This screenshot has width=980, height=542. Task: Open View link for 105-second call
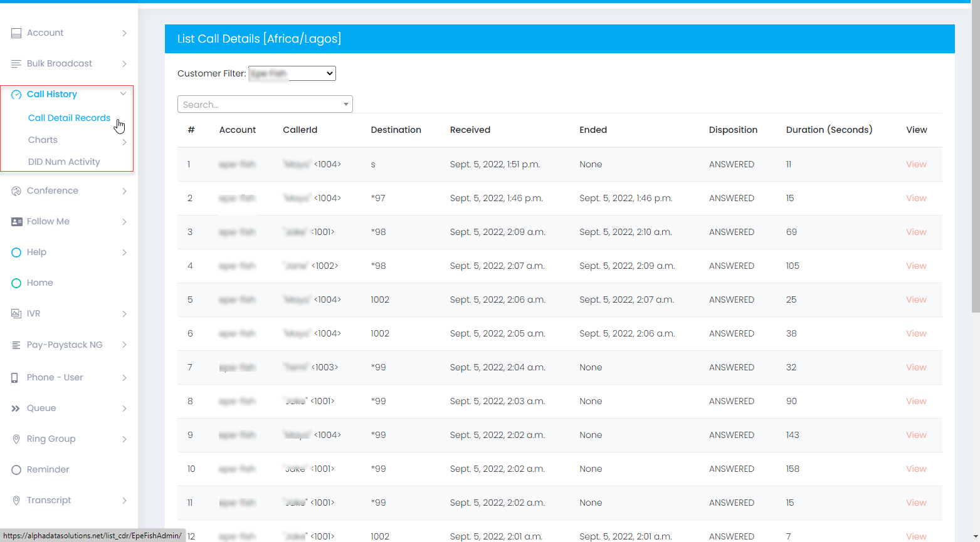pyautogui.click(x=915, y=266)
